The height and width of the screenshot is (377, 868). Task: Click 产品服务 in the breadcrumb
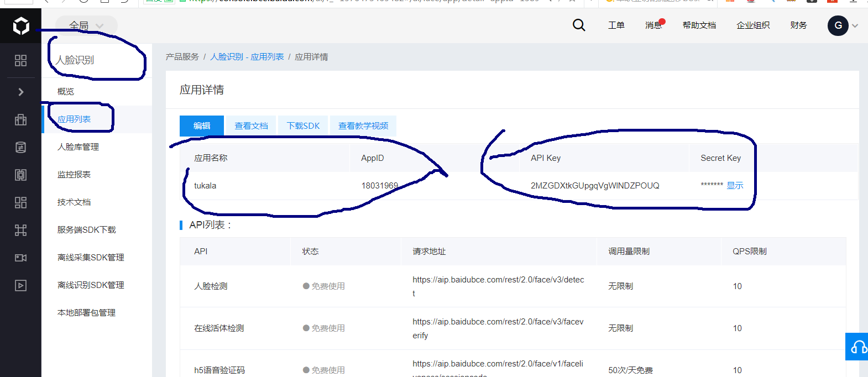coord(182,57)
